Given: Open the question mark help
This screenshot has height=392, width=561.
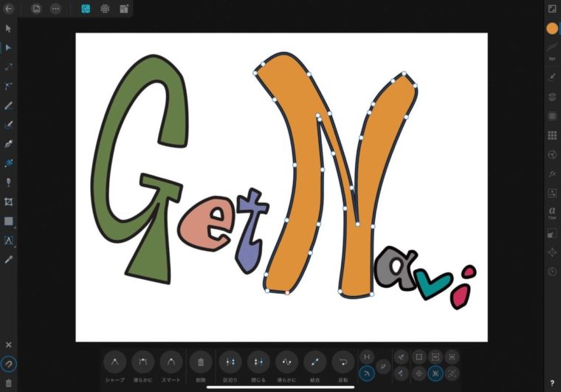Looking at the screenshot, I should 552,383.
